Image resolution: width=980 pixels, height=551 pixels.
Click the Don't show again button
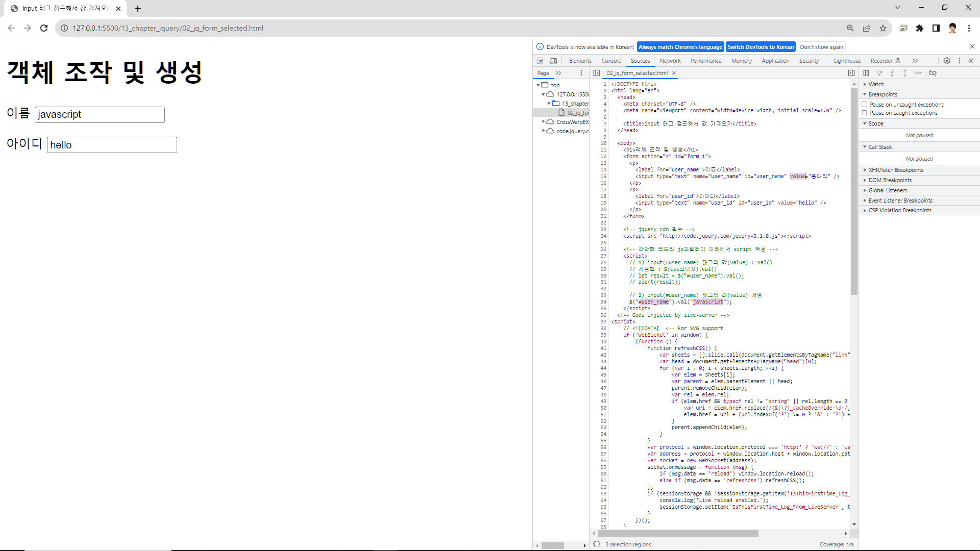point(821,47)
